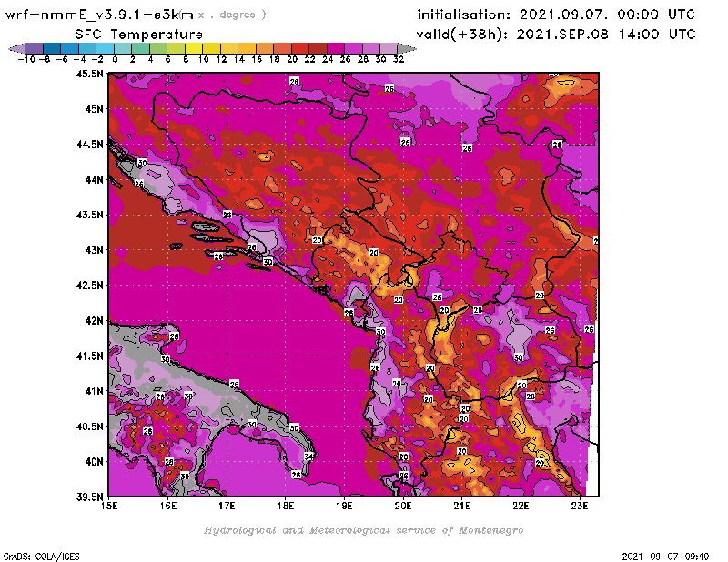
Task: Click the '18E' longitude label
Action: [286, 506]
